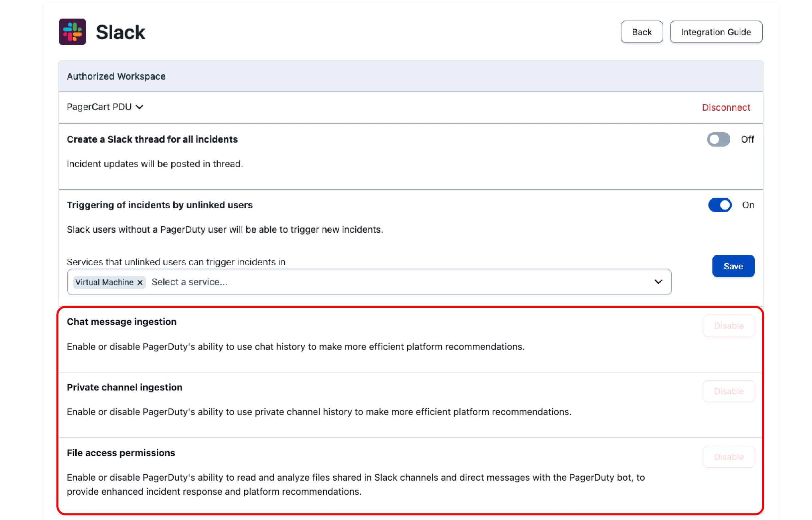Click the service dropdown chevron arrow

pos(658,282)
